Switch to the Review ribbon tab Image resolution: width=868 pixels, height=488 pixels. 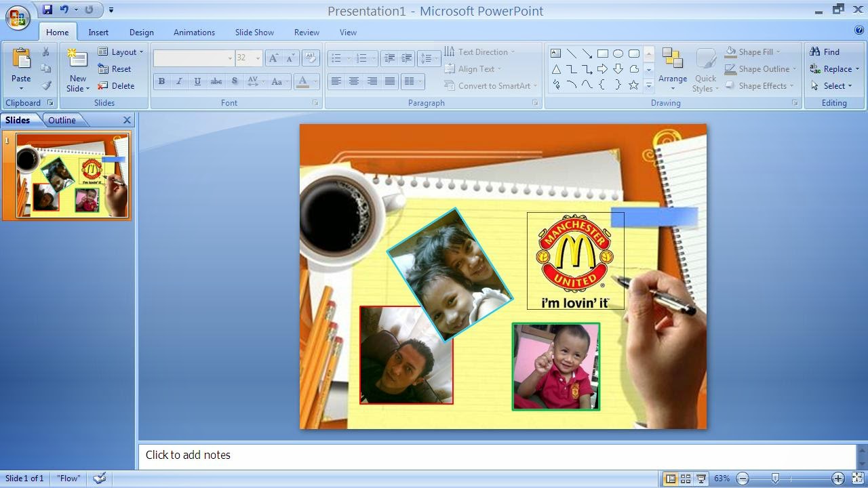[x=307, y=32]
